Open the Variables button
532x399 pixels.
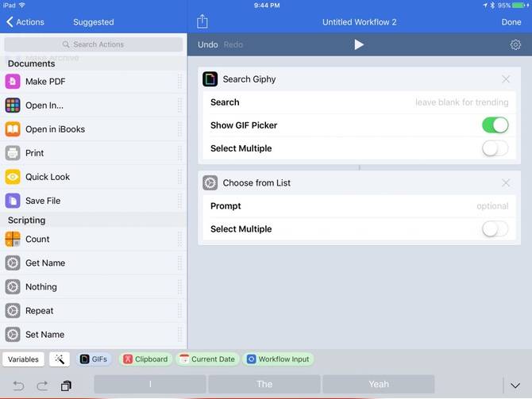23,359
